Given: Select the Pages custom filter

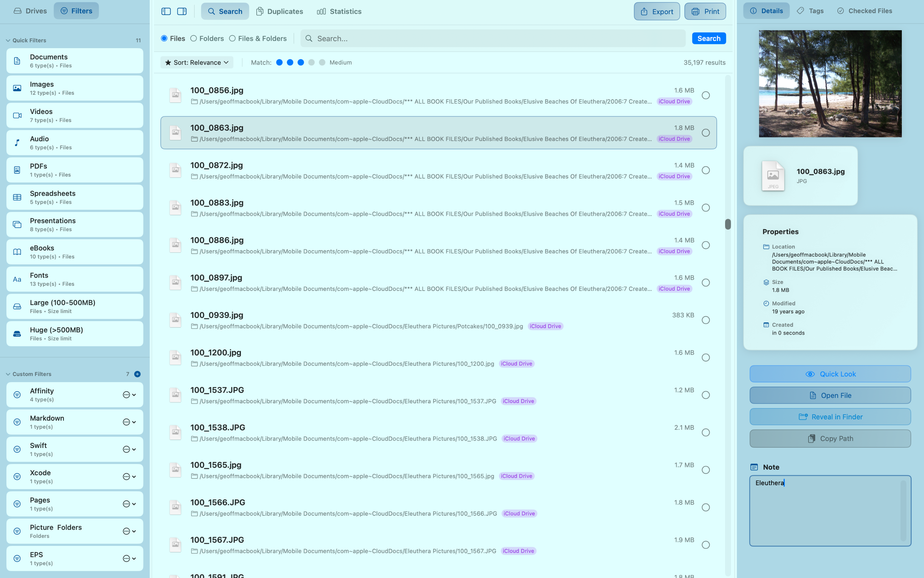Looking at the screenshot, I should tap(75, 504).
